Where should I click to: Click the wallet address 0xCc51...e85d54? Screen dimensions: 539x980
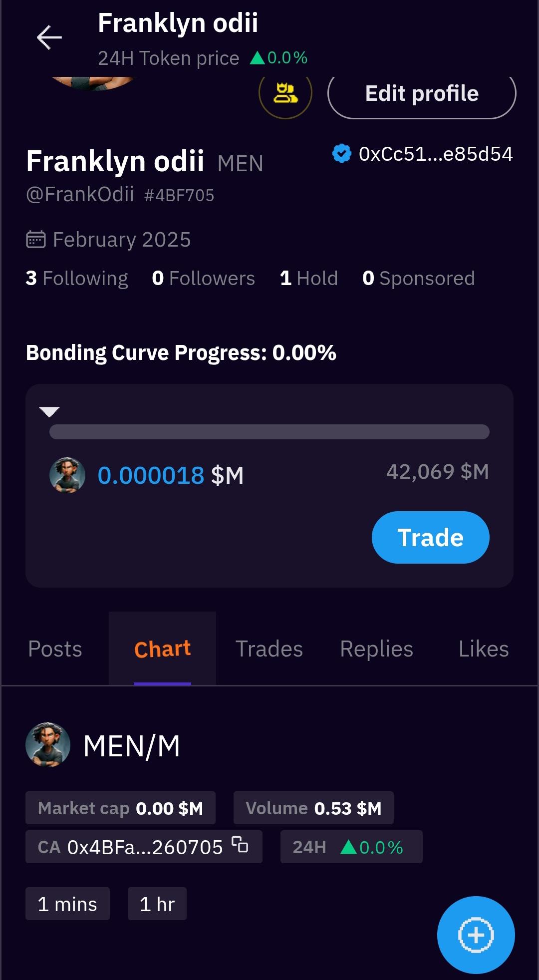click(436, 154)
